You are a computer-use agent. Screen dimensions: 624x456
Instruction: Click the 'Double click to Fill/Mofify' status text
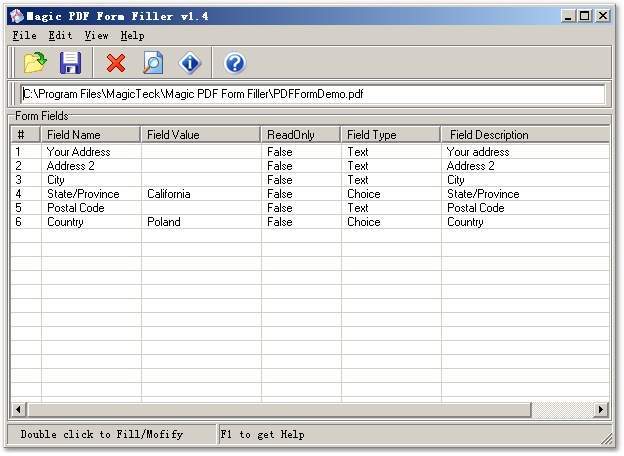point(102,434)
